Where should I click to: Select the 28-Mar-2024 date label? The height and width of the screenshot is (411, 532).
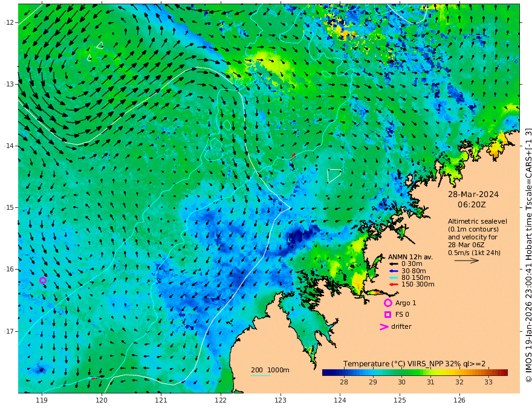[x=473, y=195]
